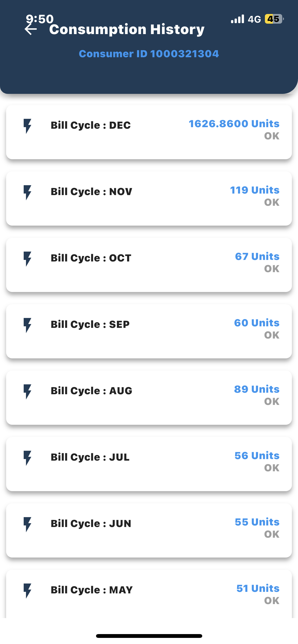298x644 pixels.
Task: Click the lightning bolt icon for OCT
Action: 27,259
